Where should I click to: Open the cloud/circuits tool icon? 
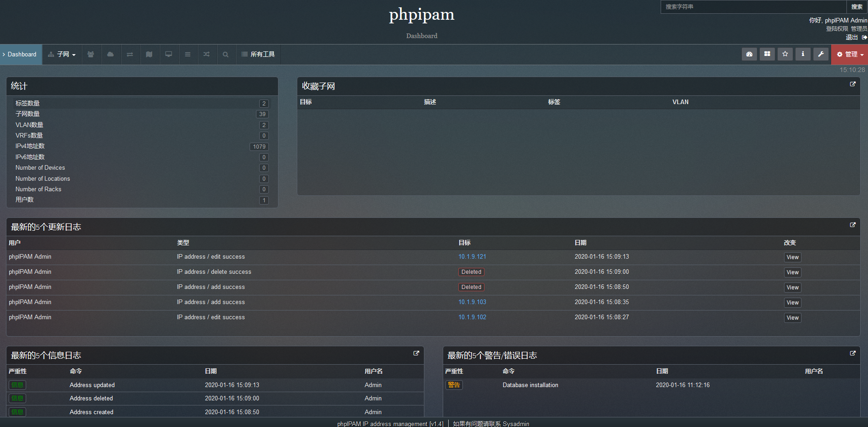tap(111, 54)
